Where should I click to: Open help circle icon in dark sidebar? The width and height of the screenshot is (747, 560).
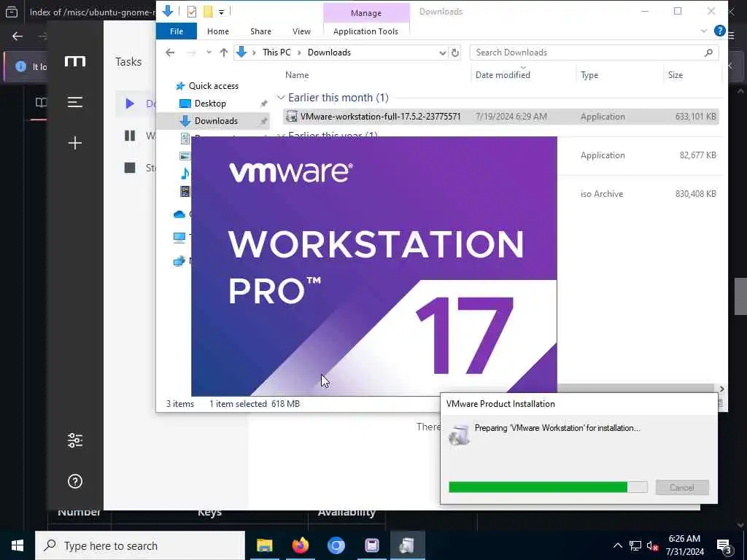point(75,481)
